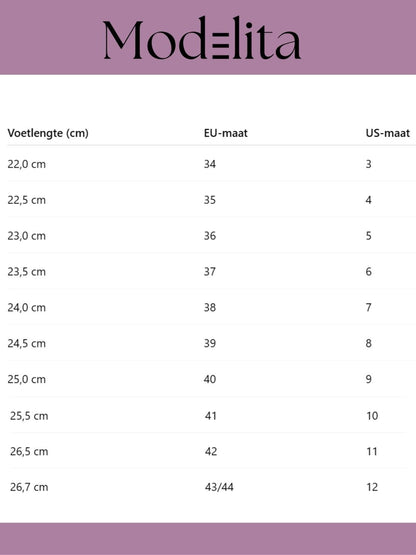This screenshot has height=555, width=416.
Task: Select US size 12 cell
Action: pos(372,487)
